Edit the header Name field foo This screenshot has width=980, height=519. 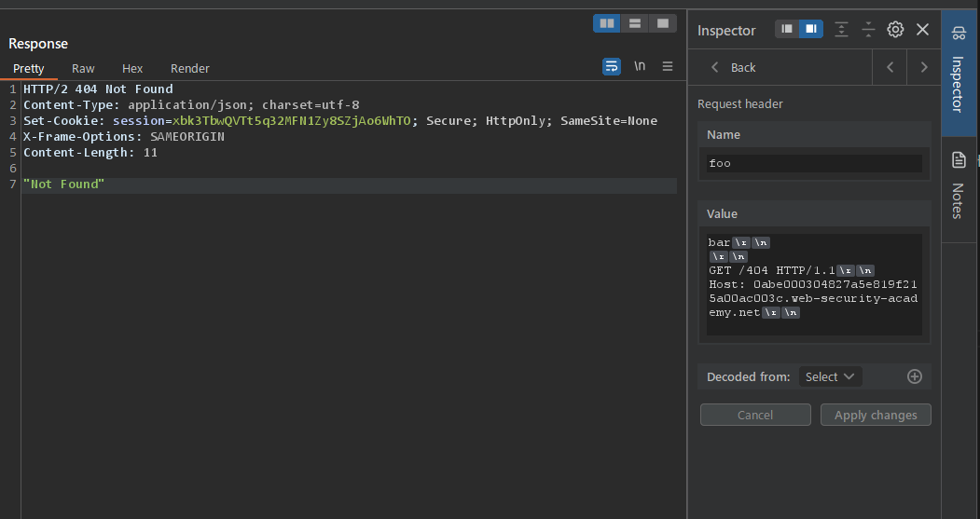814,164
